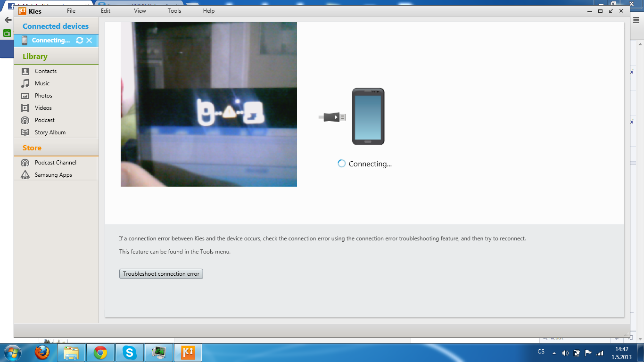Screen dimensions: 644x362
Task: Click the webcam photo of the device screen
Action: click(x=209, y=104)
